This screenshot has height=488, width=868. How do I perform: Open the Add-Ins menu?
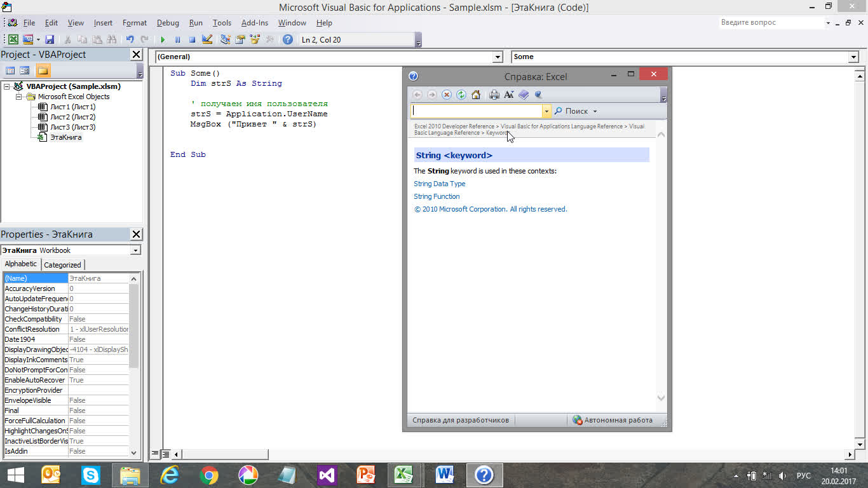tap(255, 23)
